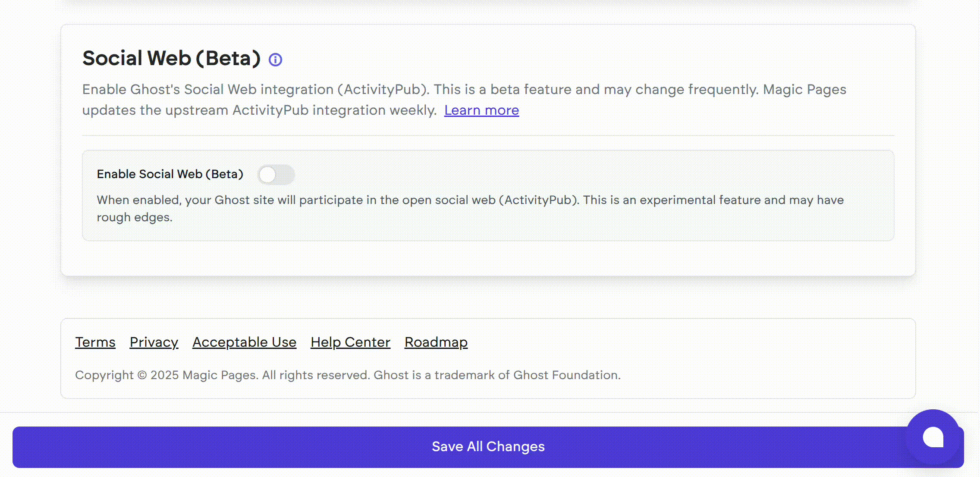Click Save All Changes button
This screenshot has width=980, height=477.
(488, 447)
